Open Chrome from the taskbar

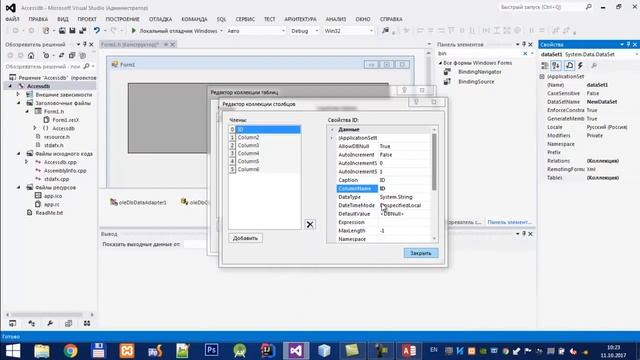[x=70, y=351]
